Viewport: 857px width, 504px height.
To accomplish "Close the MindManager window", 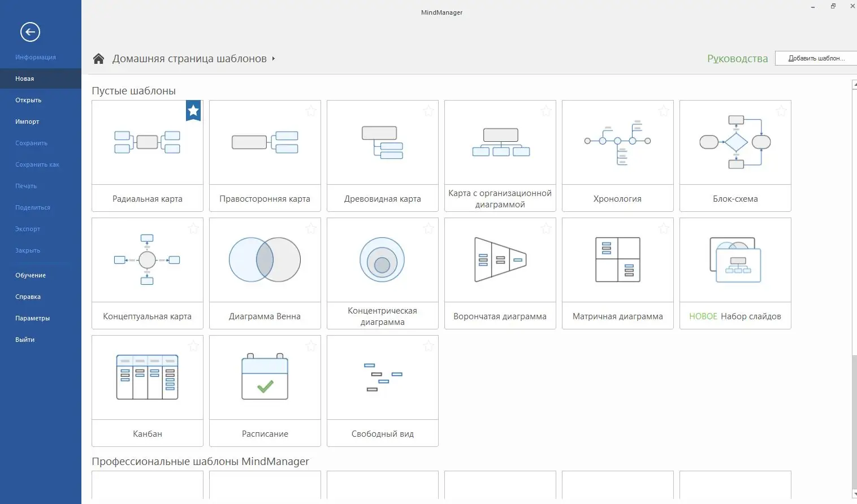I will coord(852,6).
